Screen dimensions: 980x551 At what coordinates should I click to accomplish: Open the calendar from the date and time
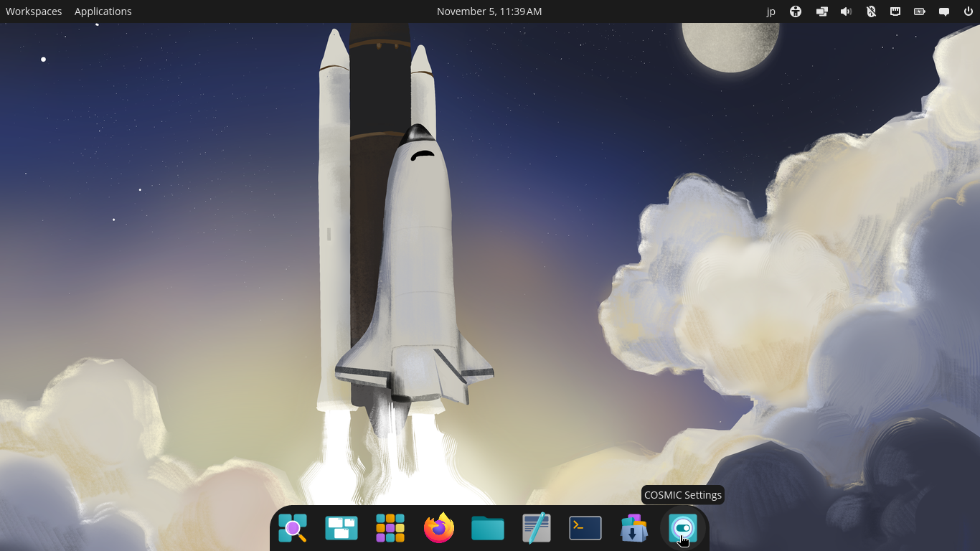(x=489, y=11)
